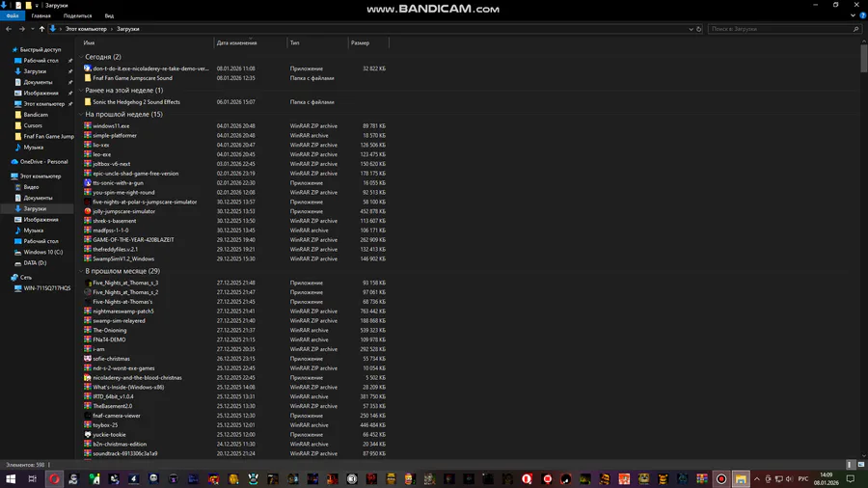Open the Файл menu tab
This screenshot has width=868, height=488.
pos(13,16)
